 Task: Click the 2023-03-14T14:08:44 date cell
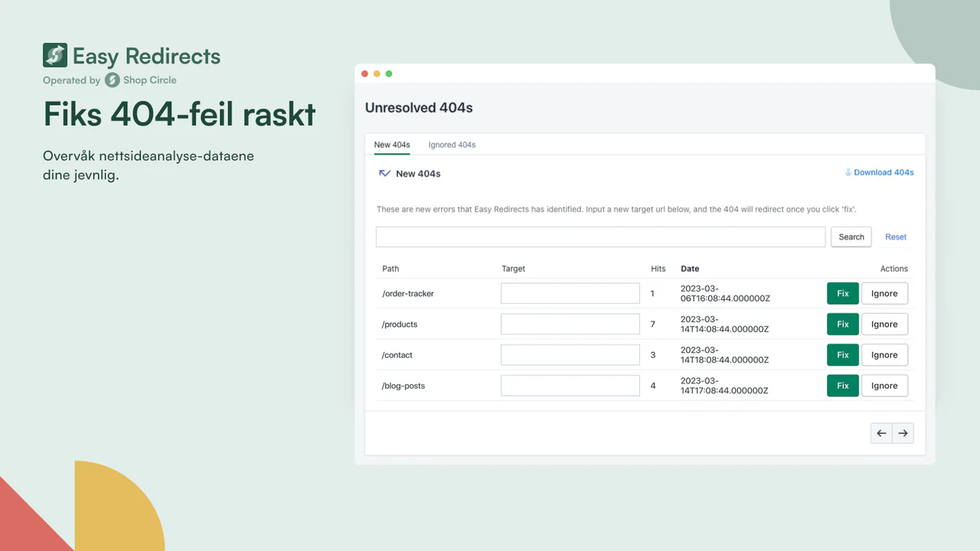coord(724,324)
